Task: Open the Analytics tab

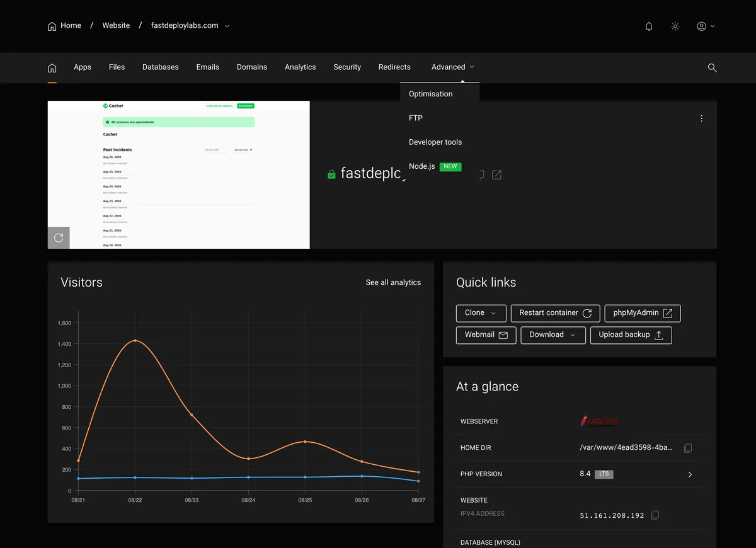Action: click(x=301, y=67)
